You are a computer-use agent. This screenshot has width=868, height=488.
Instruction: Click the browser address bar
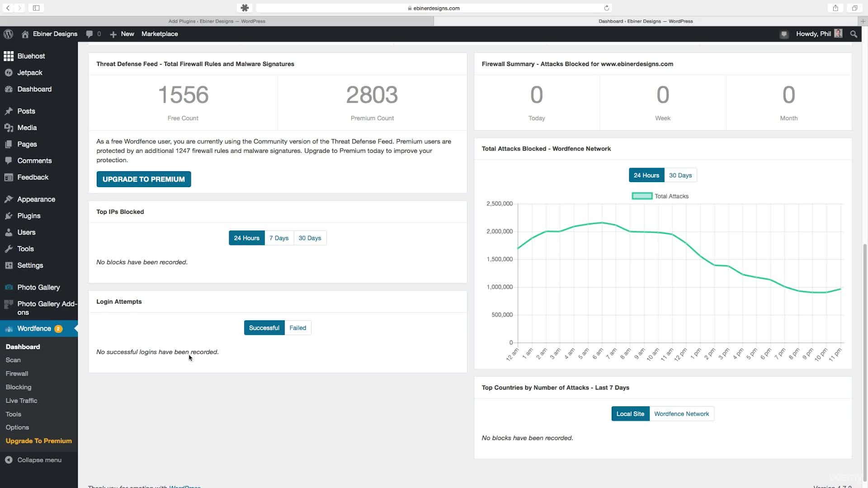pyautogui.click(x=434, y=8)
